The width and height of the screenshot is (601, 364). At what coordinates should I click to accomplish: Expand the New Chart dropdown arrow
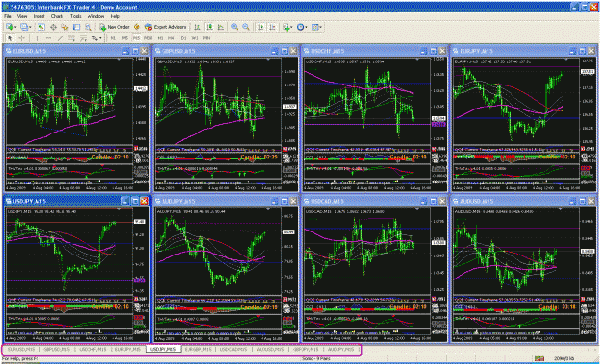15,27
